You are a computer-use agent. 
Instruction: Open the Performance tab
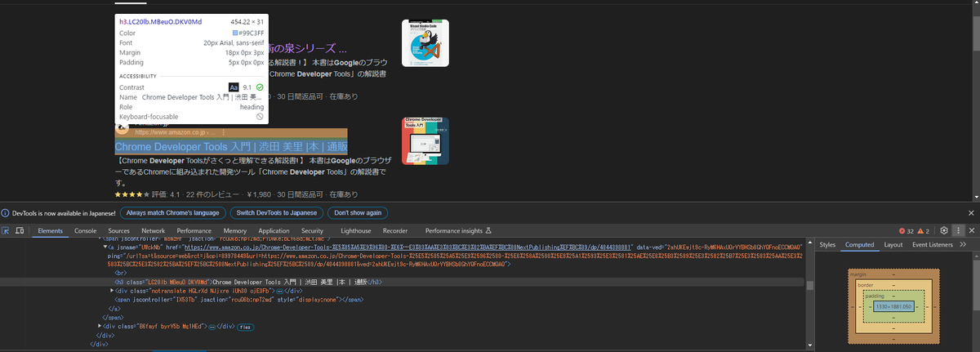click(194, 231)
